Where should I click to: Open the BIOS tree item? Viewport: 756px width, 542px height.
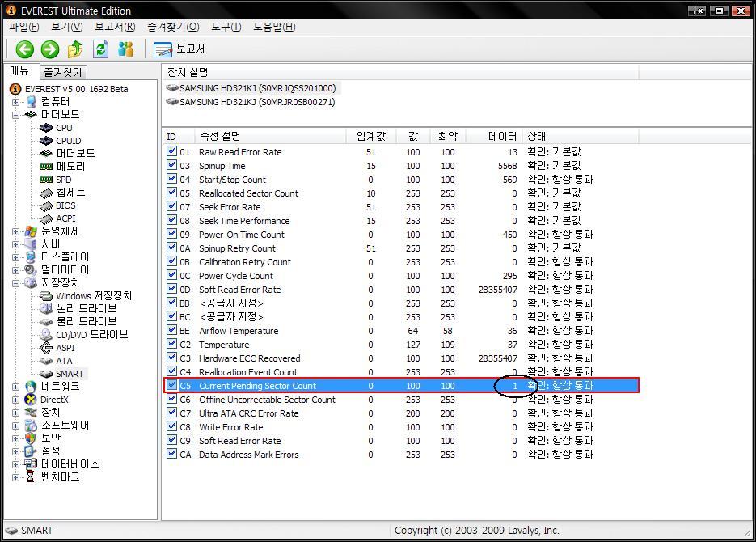point(65,205)
